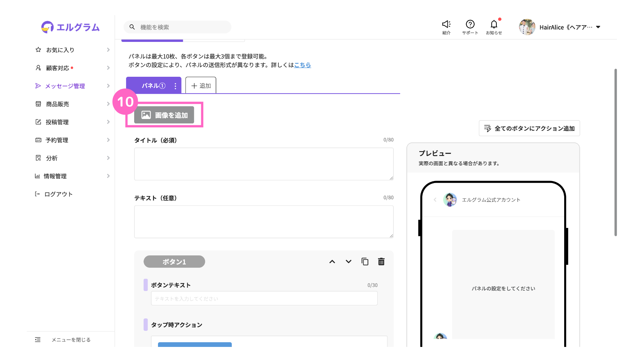Click the page vertical scrollbar
Screen dimensions: 644x362
615,153
